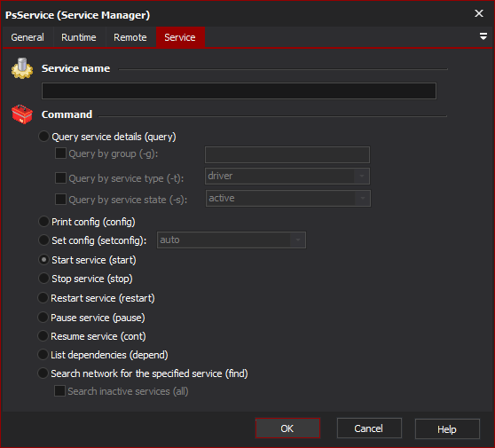Select Resume service (cont) radio button
The width and height of the screenshot is (495, 448).
pos(43,336)
